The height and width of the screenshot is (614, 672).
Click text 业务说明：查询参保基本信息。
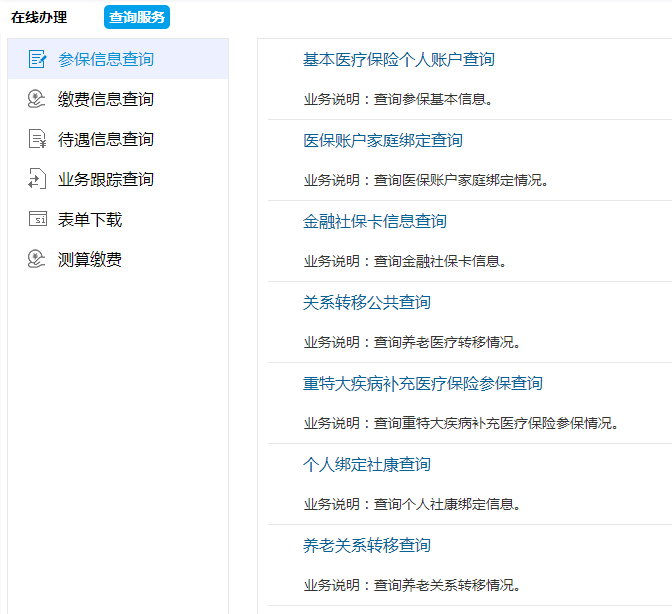(398, 99)
